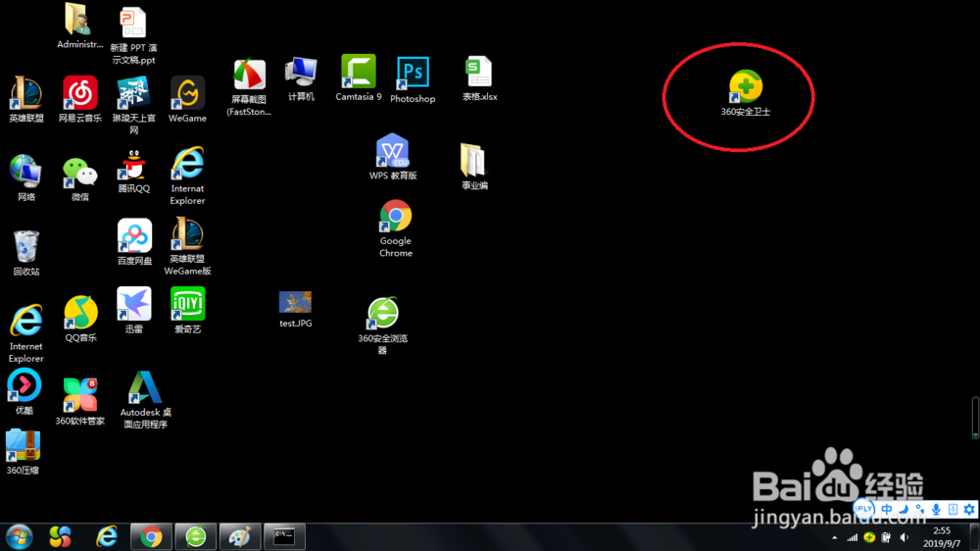Show hidden tray icons arrow
The height and width of the screenshot is (551, 980).
[834, 537]
